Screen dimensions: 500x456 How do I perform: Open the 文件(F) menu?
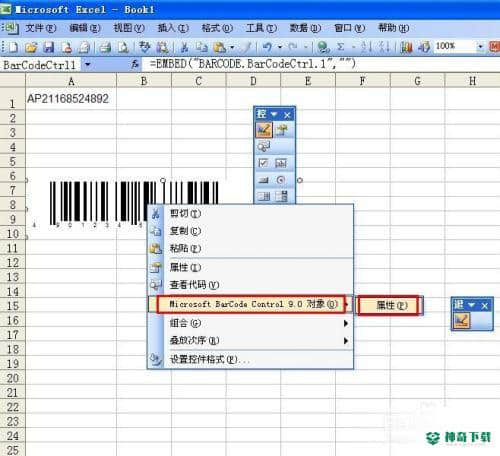[x=41, y=28]
